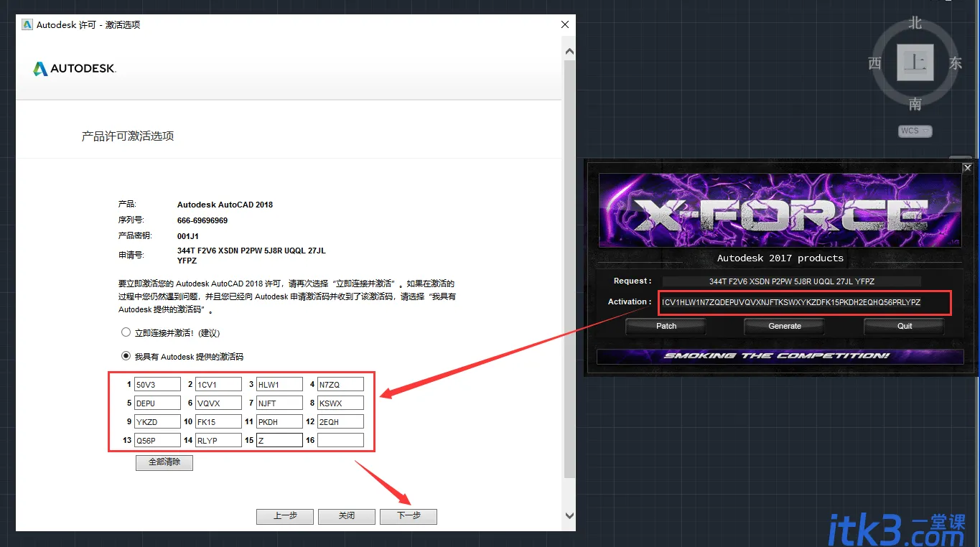Click the serial number text 666-69696969

202,220
